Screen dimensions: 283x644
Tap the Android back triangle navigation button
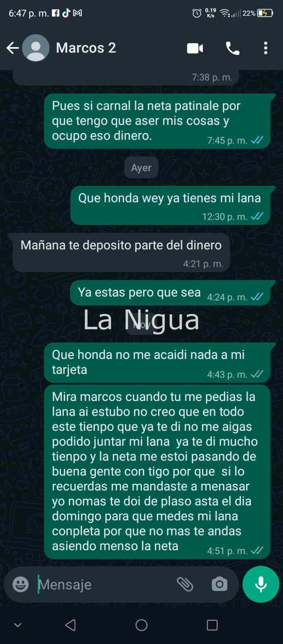point(71,625)
